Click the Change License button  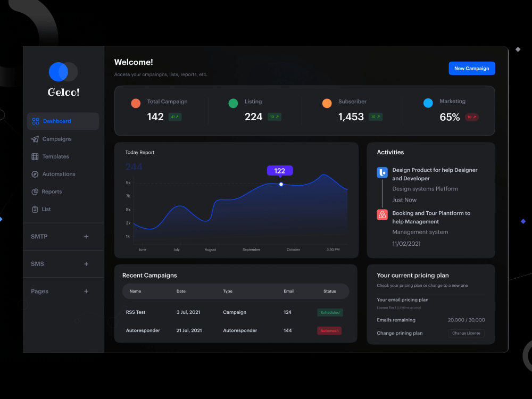click(466, 333)
